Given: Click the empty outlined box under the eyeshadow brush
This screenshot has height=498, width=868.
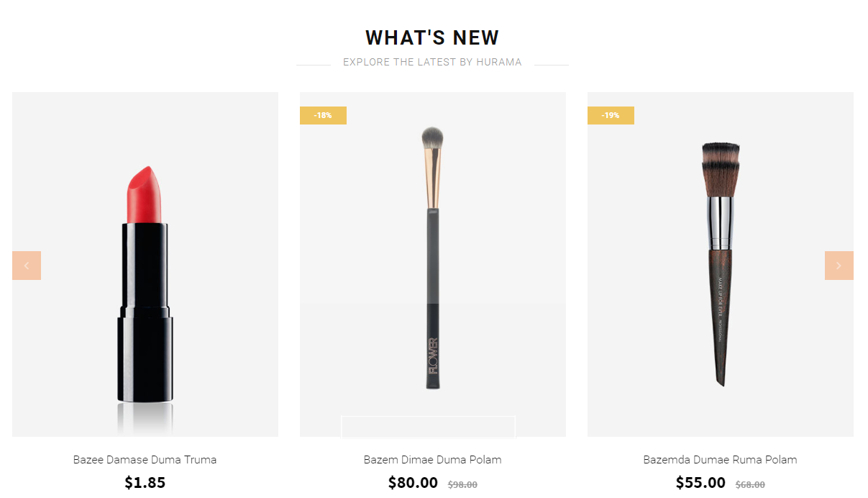Looking at the screenshot, I should point(429,426).
